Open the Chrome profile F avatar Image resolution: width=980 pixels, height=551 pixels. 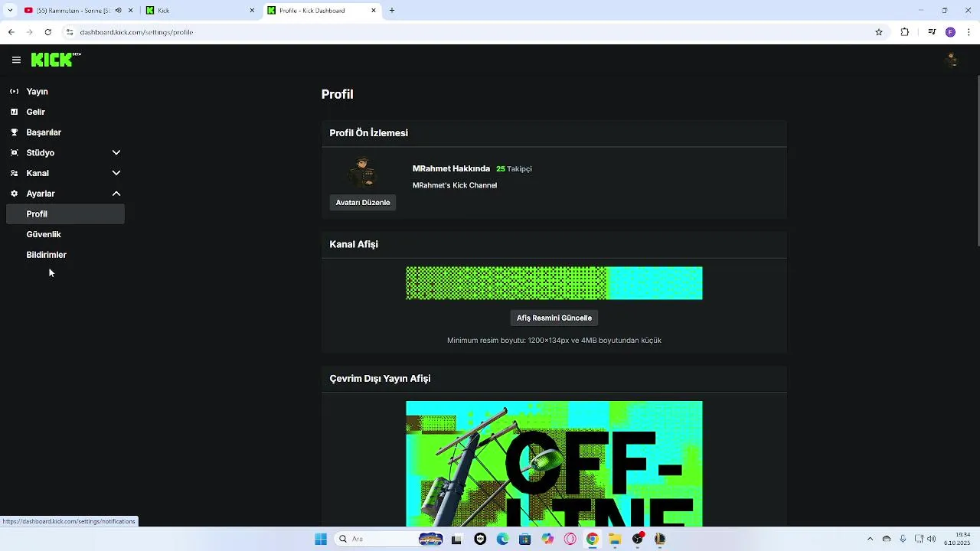point(950,32)
